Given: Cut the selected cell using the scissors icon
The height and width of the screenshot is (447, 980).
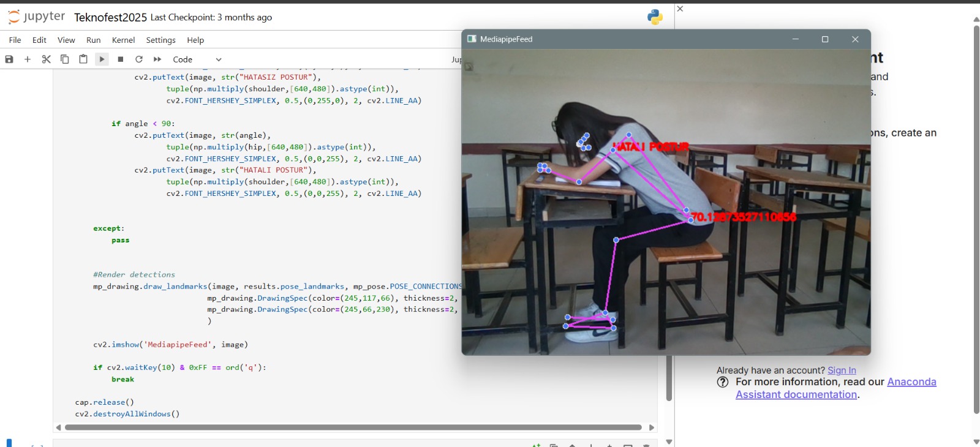Looking at the screenshot, I should [x=46, y=59].
